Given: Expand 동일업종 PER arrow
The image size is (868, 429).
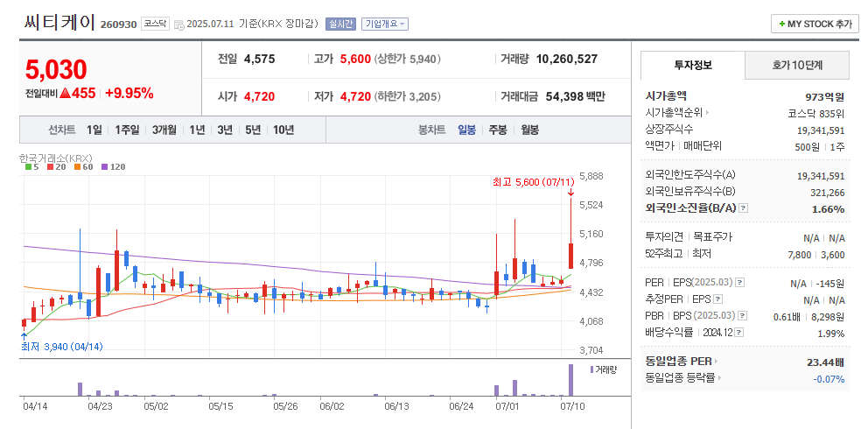Looking at the screenshot, I should pyautogui.click(x=716, y=362).
